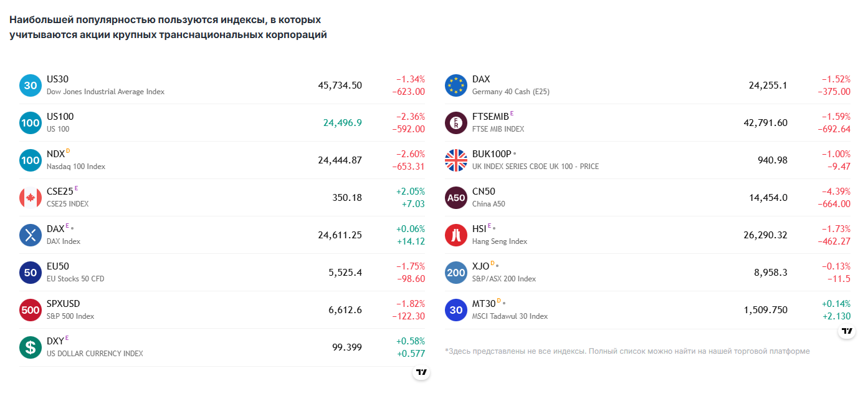This screenshot has height=398, width=868.
Task: Click the DAX Index blue icon
Action: pyautogui.click(x=31, y=235)
